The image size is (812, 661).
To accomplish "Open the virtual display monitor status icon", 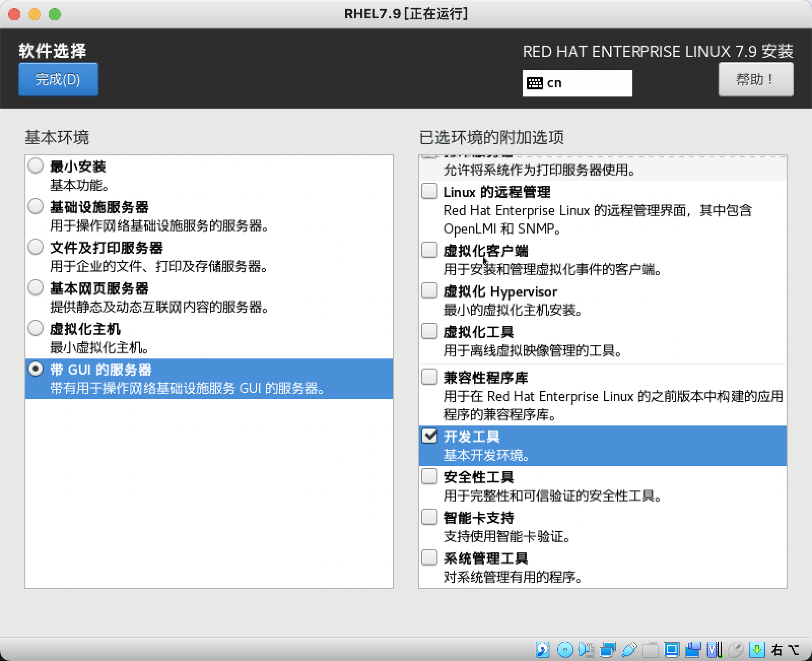I will pos(671,649).
